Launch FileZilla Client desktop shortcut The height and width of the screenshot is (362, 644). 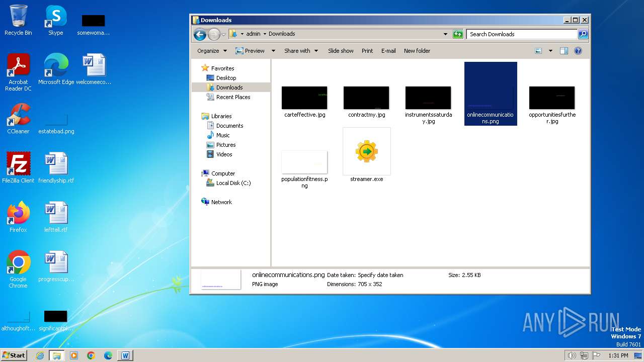pos(18,168)
